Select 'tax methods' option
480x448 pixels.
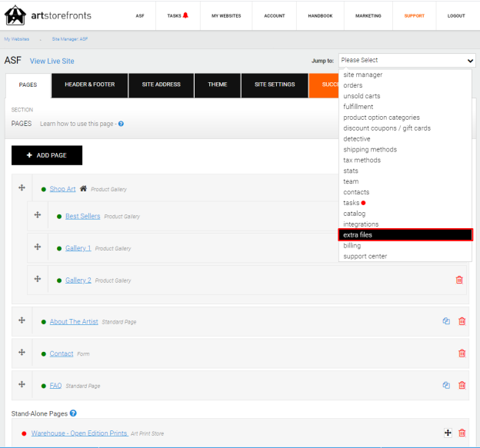[405, 161]
